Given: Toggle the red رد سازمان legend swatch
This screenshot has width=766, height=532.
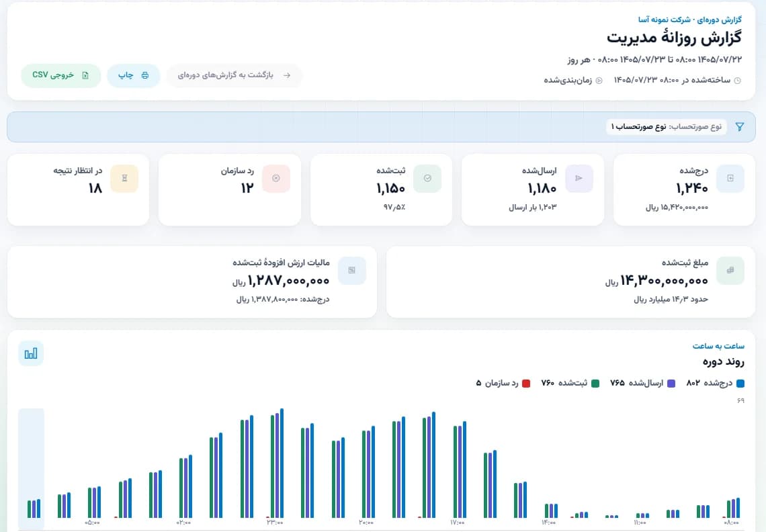Looking at the screenshot, I should [x=526, y=384].
